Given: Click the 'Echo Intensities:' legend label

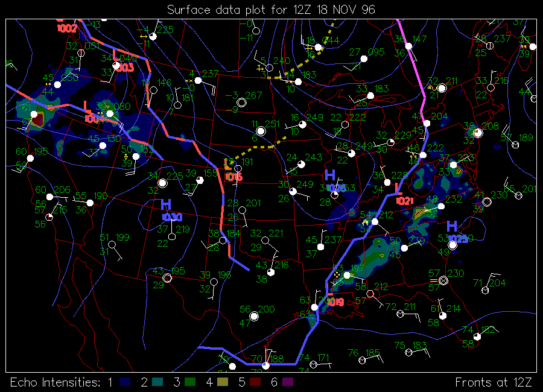Looking at the screenshot, I should click(53, 382).
